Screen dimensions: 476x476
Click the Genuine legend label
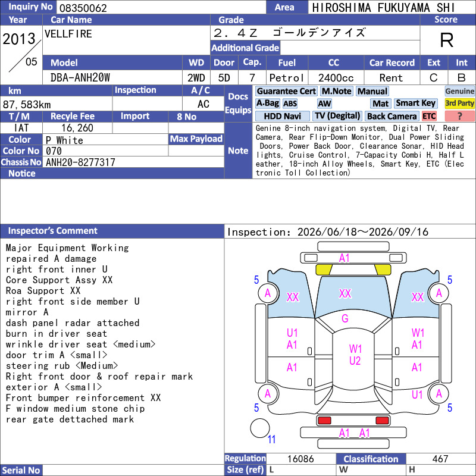pos(459,91)
